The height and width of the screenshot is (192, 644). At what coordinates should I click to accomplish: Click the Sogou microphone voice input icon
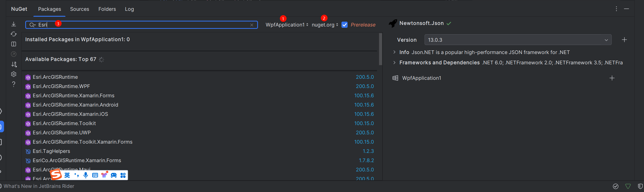click(86, 175)
